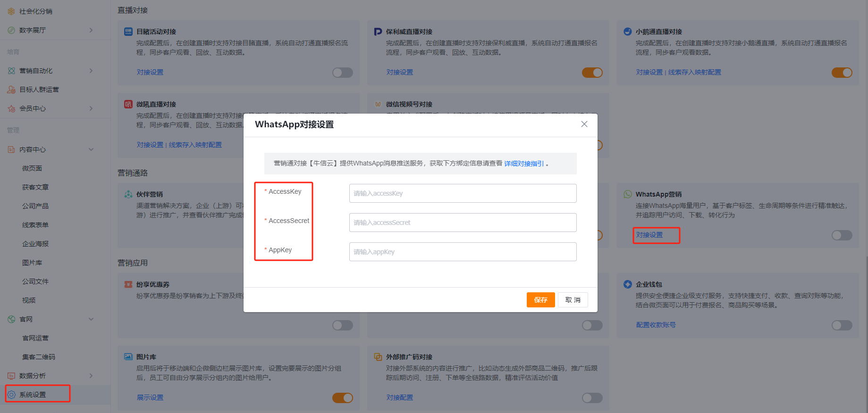This screenshot has width=868, height=413.
Task: Click the 营销自动化 sidebar icon
Action: (11, 71)
